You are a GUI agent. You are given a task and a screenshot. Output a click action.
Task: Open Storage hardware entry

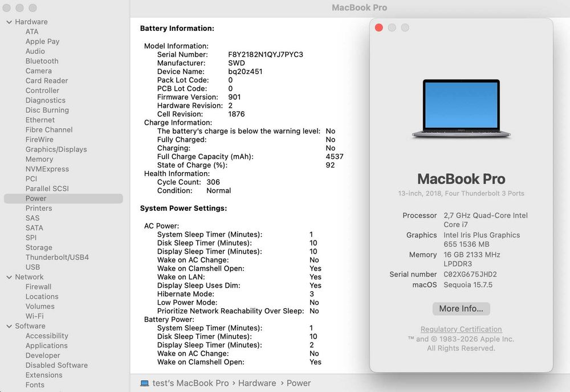point(39,247)
